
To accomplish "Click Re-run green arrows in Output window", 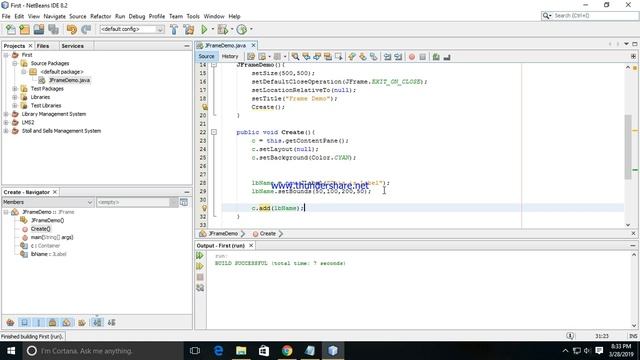I will (200, 256).
